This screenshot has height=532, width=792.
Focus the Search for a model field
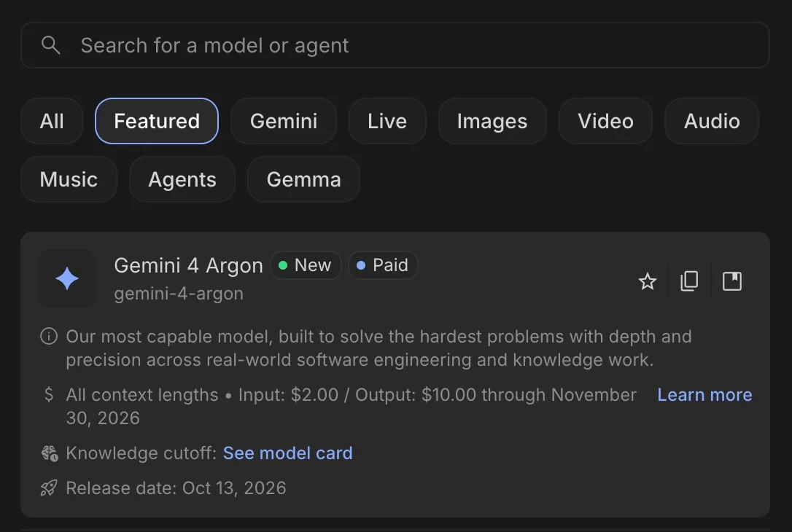point(395,45)
